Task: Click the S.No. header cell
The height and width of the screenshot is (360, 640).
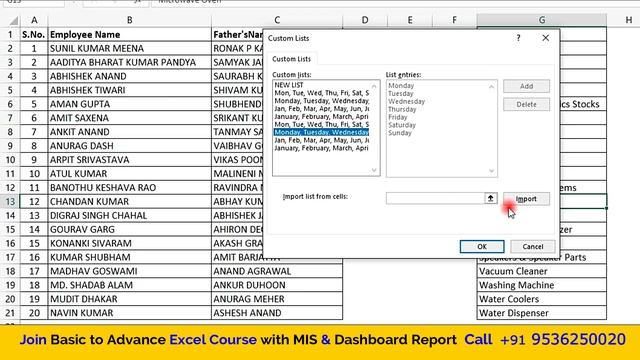Action: click(34, 34)
